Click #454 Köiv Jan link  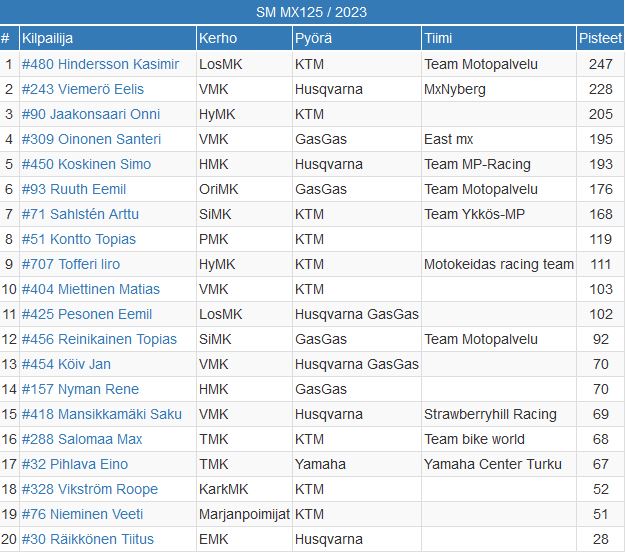(x=66, y=364)
